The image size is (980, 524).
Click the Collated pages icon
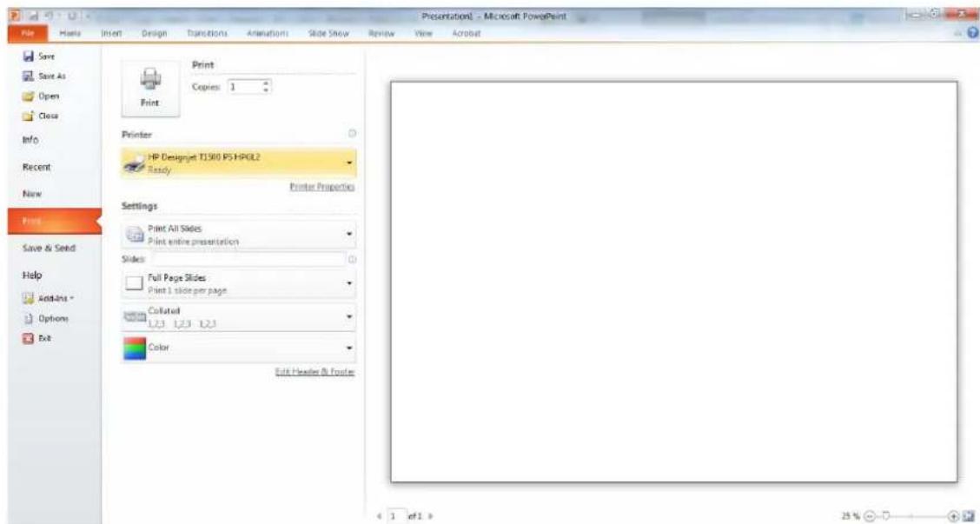[x=135, y=316]
